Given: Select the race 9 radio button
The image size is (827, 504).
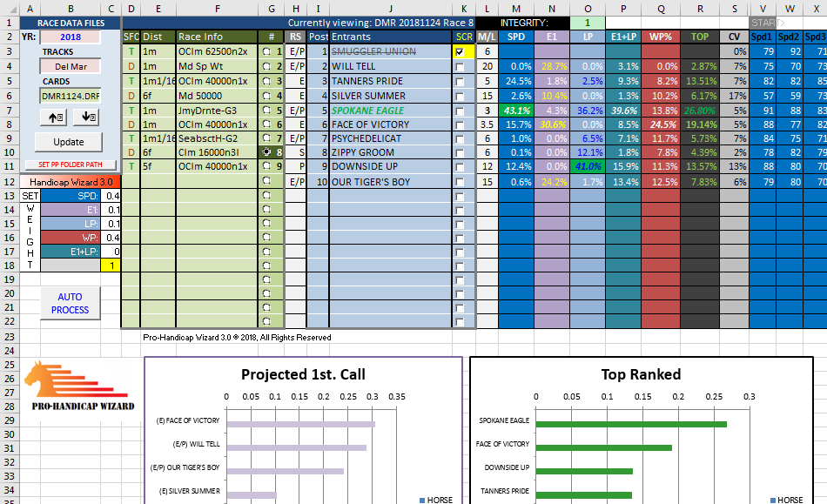Looking at the screenshot, I should coord(267,166).
